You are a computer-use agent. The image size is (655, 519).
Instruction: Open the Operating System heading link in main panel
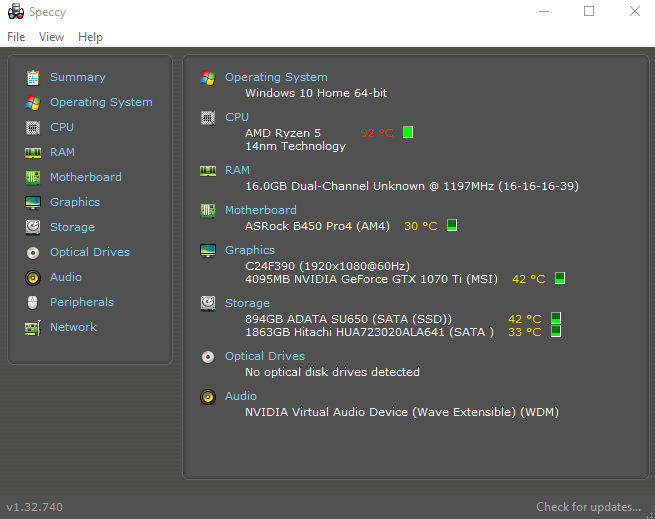coord(276,77)
